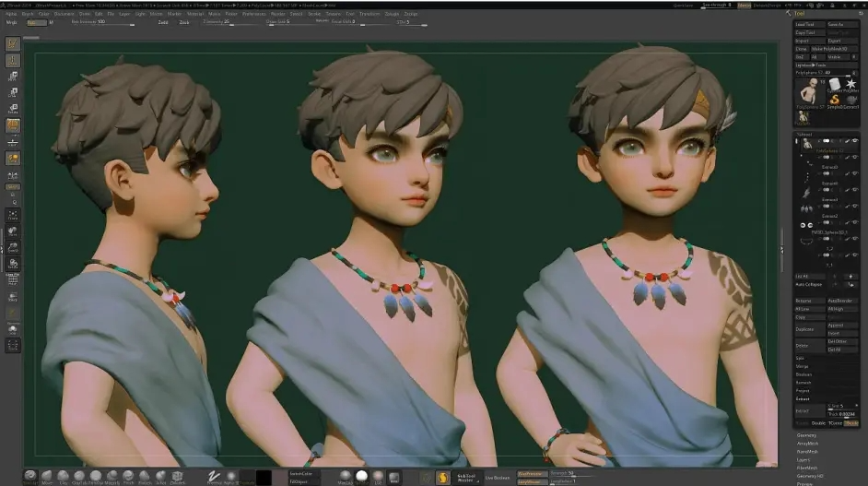Enable Zadd mode
Image resolution: width=868 pixels, height=486 pixels.
tap(163, 22)
